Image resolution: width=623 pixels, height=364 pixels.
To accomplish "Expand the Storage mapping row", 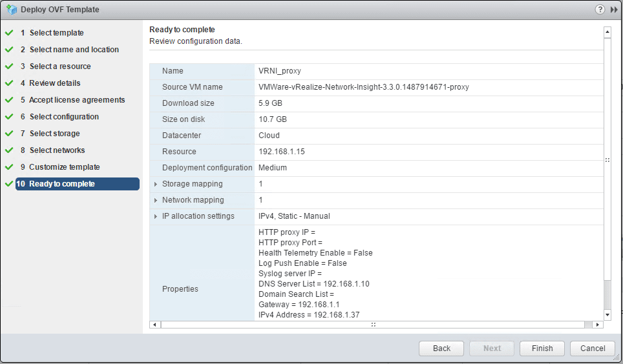I will click(156, 184).
